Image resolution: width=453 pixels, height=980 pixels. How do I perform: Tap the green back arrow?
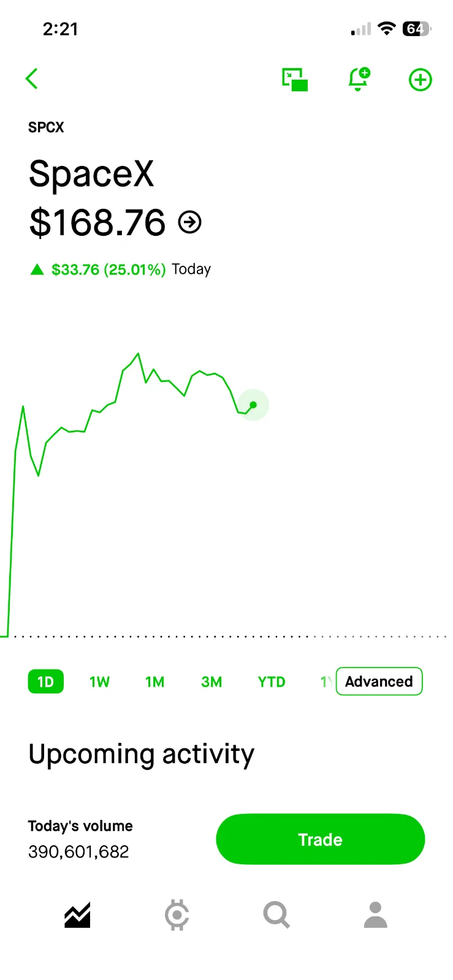pyautogui.click(x=32, y=79)
